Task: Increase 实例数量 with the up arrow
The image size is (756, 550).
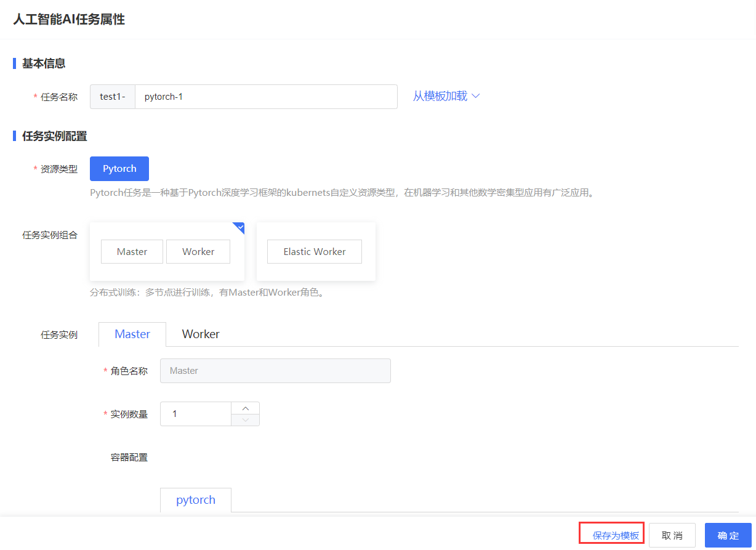Action: (x=246, y=408)
